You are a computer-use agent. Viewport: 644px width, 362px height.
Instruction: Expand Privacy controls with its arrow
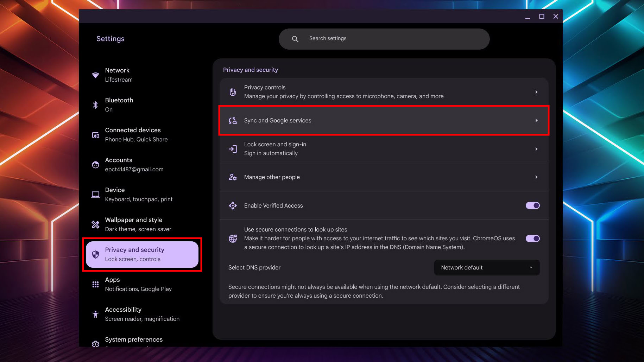tap(536, 92)
